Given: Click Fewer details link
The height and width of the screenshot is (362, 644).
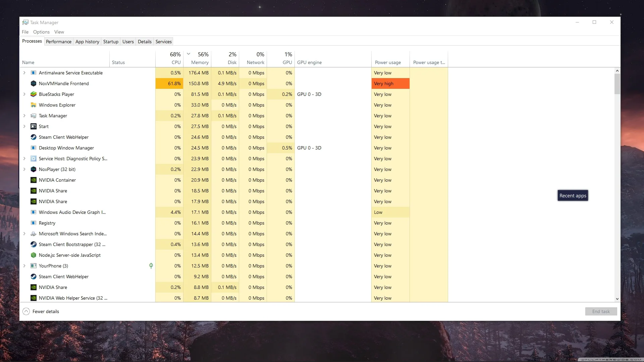Looking at the screenshot, I should [x=46, y=311].
